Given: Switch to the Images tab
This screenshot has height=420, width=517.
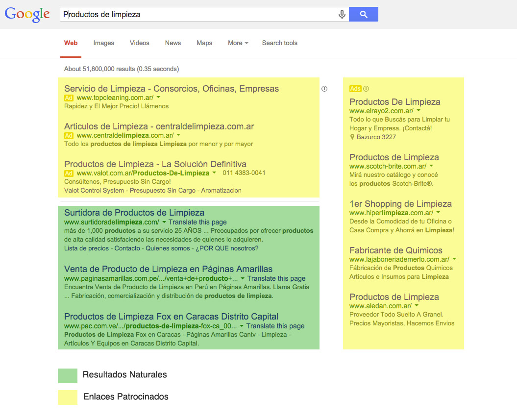Looking at the screenshot, I should click(103, 43).
